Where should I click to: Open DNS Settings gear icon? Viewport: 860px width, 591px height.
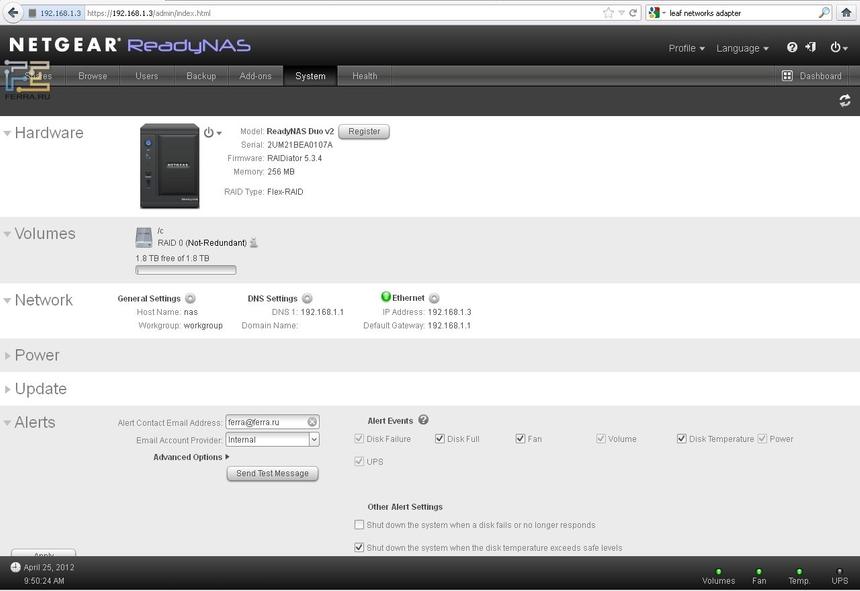click(x=307, y=298)
